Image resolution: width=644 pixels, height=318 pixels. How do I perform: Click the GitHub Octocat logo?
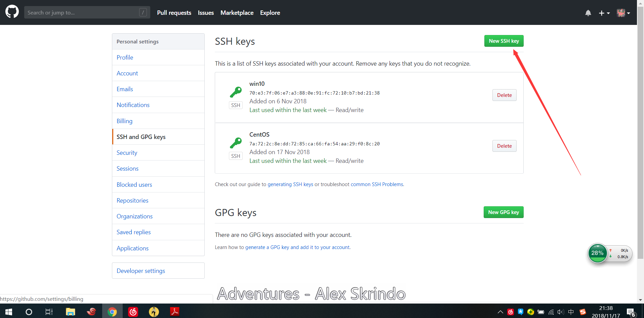pyautogui.click(x=12, y=12)
